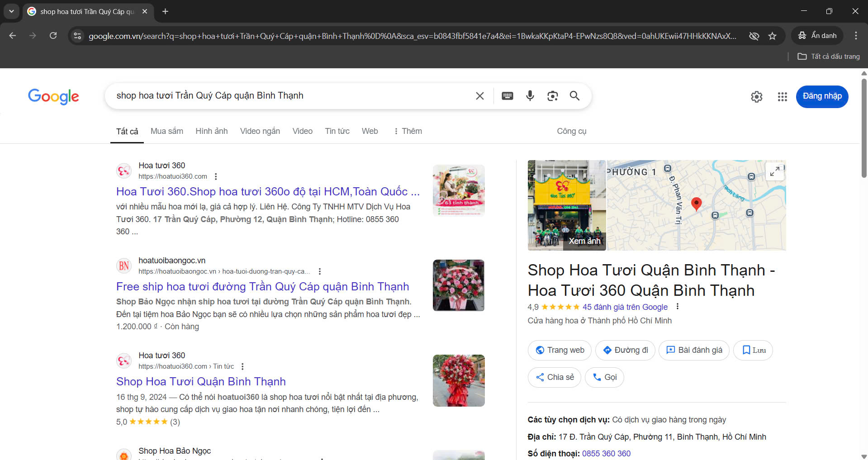Viewport: 868px width, 460px height.
Task: Open the pink flower basket thumbnail
Action: 459,285
